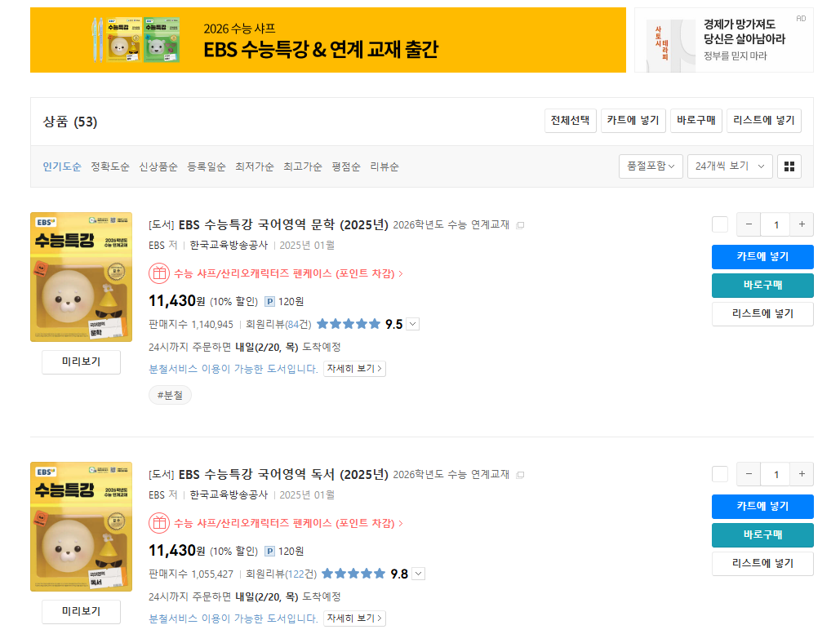Open new-window icon beside 문학 title
Screen dimensions: 840x634
520,225
